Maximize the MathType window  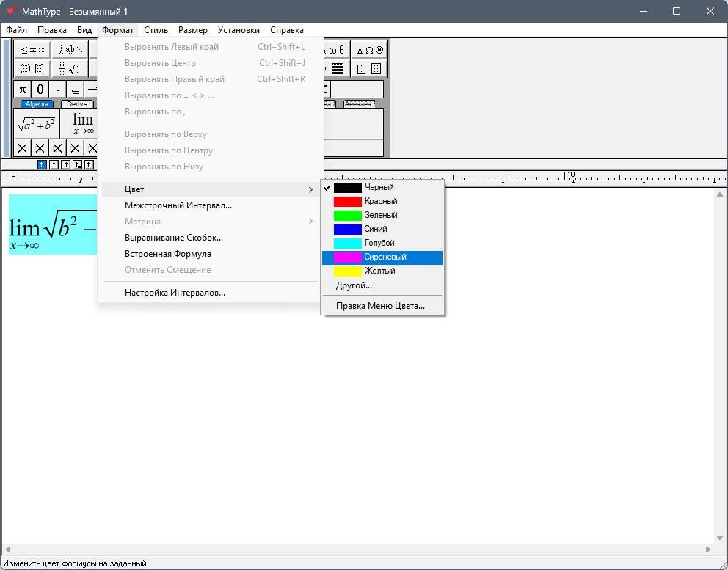tap(677, 11)
